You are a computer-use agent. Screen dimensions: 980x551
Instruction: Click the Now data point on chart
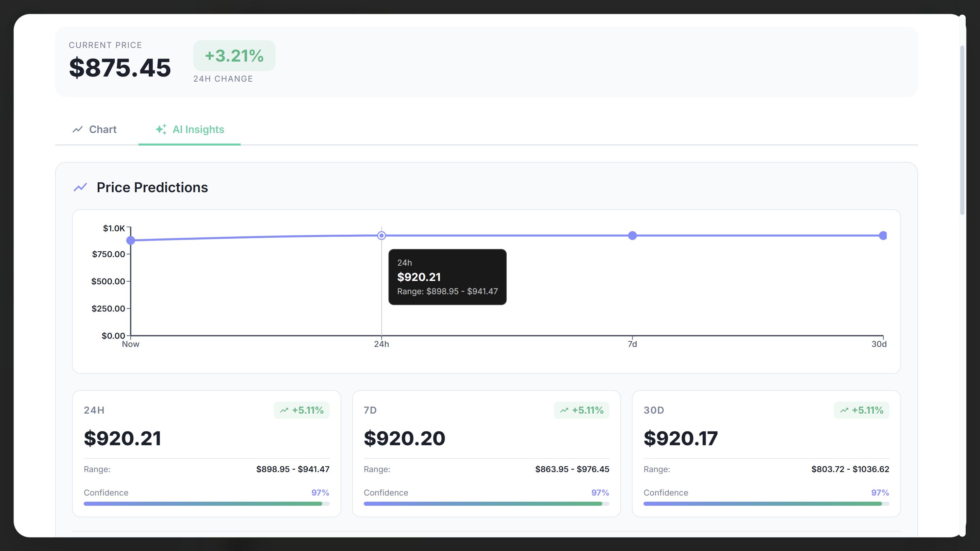tap(130, 240)
